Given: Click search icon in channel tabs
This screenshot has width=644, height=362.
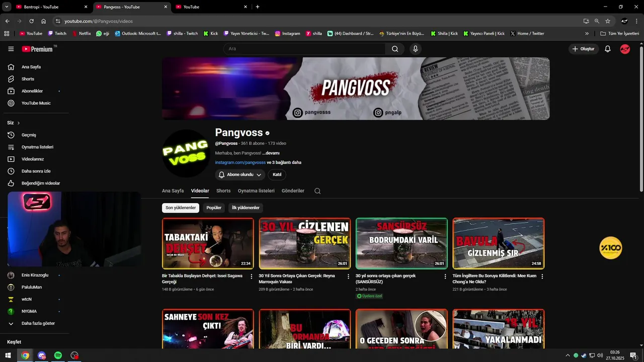Looking at the screenshot, I should (x=317, y=191).
